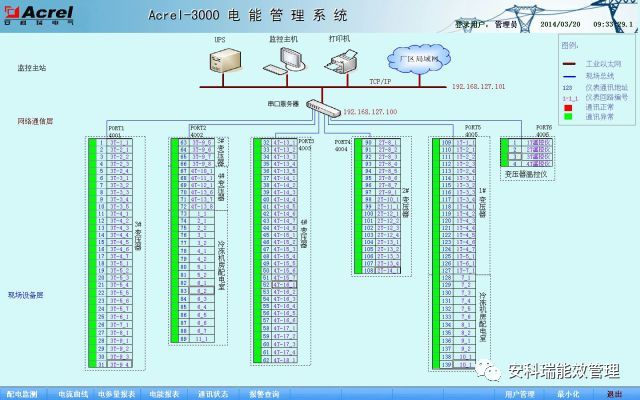The image size is (640, 400).
Task: Click the green communication-normal legend square
Action: pyautogui.click(x=567, y=116)
